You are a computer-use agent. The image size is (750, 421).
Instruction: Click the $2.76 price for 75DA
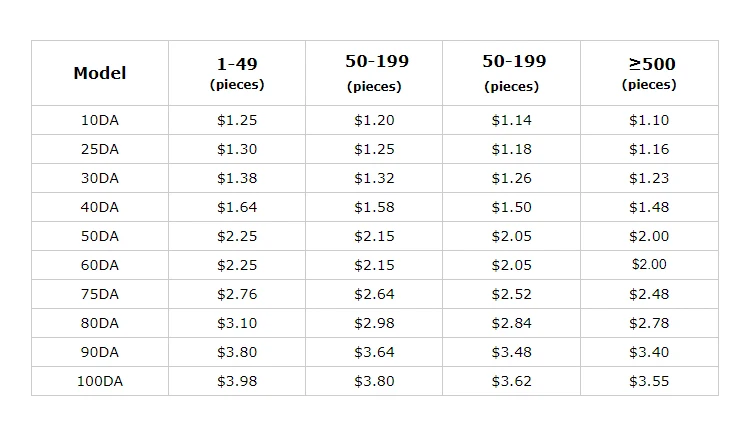237,294
